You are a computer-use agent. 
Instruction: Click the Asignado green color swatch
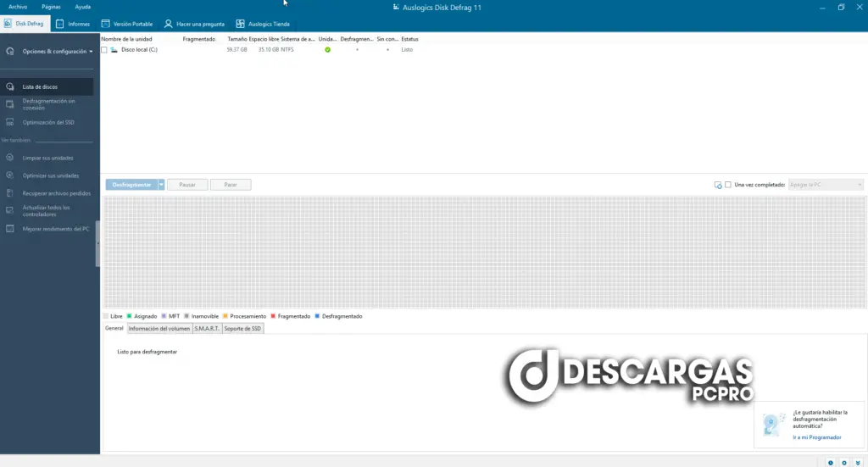129,316
